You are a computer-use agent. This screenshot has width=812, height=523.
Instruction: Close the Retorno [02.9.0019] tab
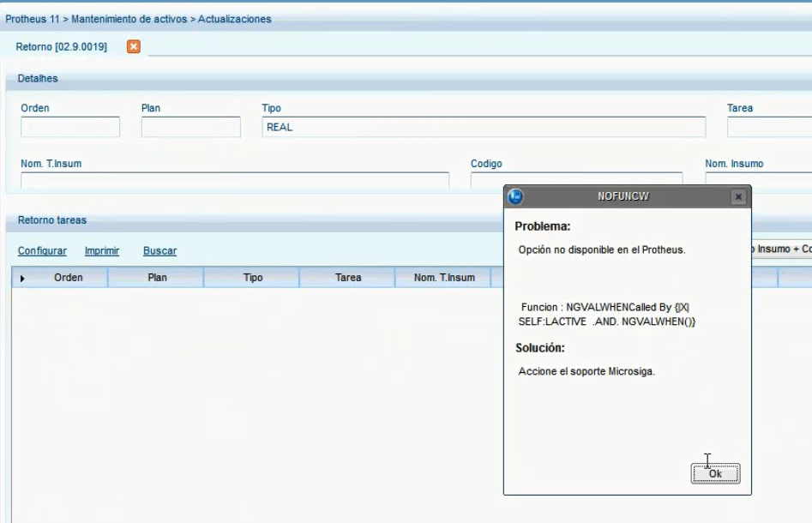(x=134, y=46)
